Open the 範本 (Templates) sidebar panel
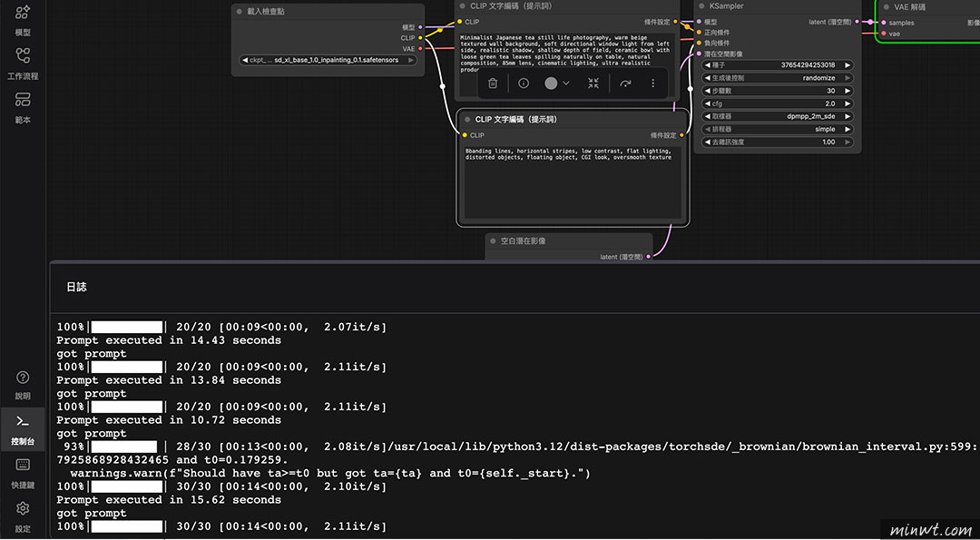The height and width of the screenshot is (540, 980). 23,105
